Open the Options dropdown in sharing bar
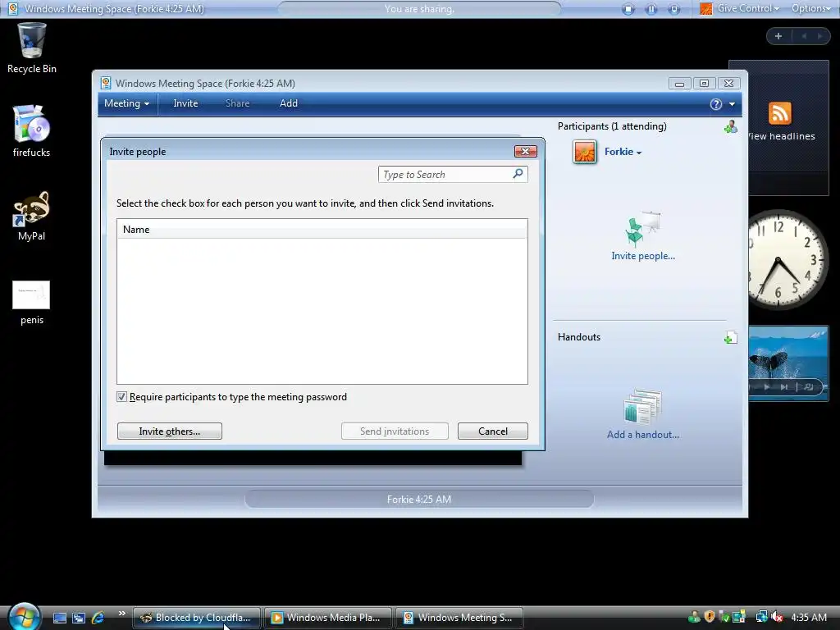 pos(811,8)
